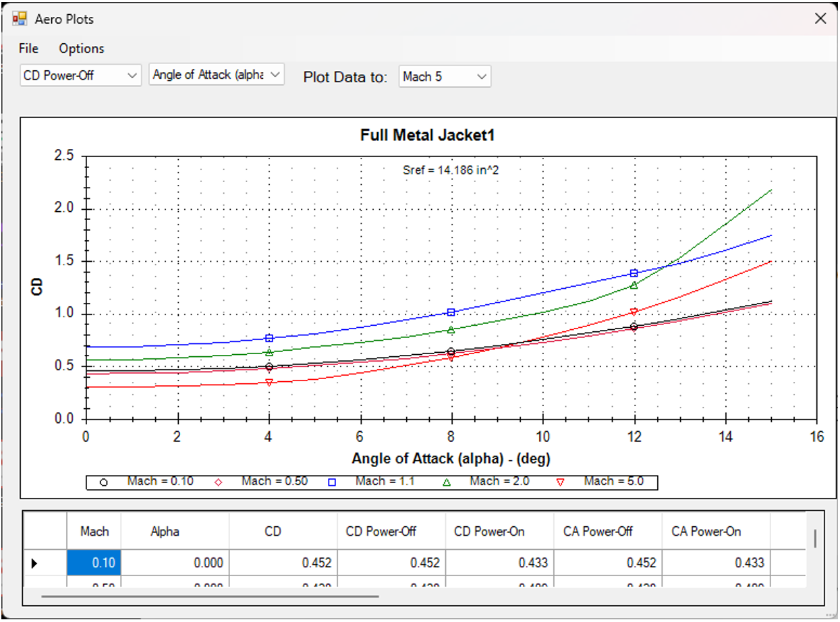840x622 pixels.
Task: Click the CA Power-Off column header
Action: pos(598,532)
